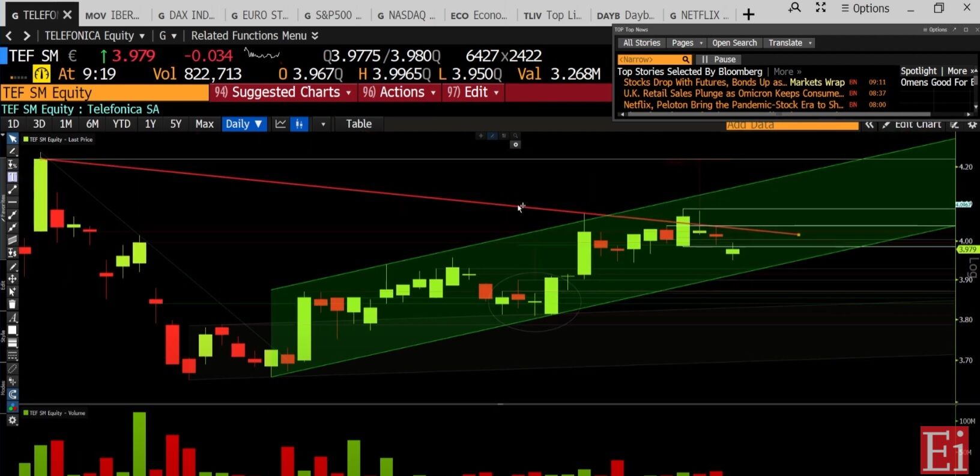Viewport: 980px width, 476px height.
Task: Switch chart to line chart type
Action: [280, 124]
